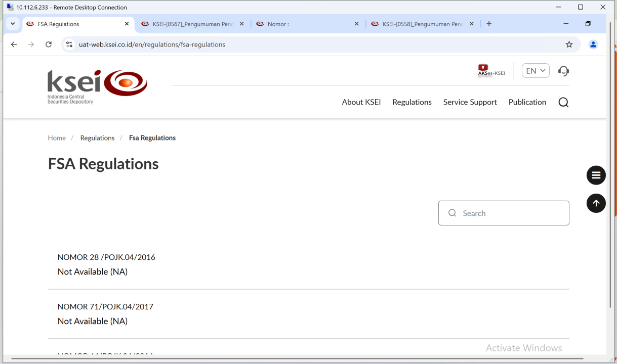
Task: Restore down the Chrome browser window
Action: [x=588, y=24]
